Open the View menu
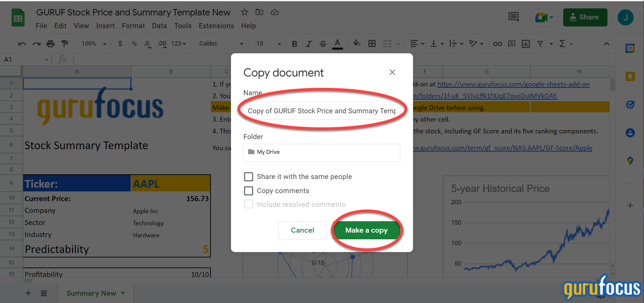The height and width of the screenshot is (303, 644). click(x=81, y=26)
